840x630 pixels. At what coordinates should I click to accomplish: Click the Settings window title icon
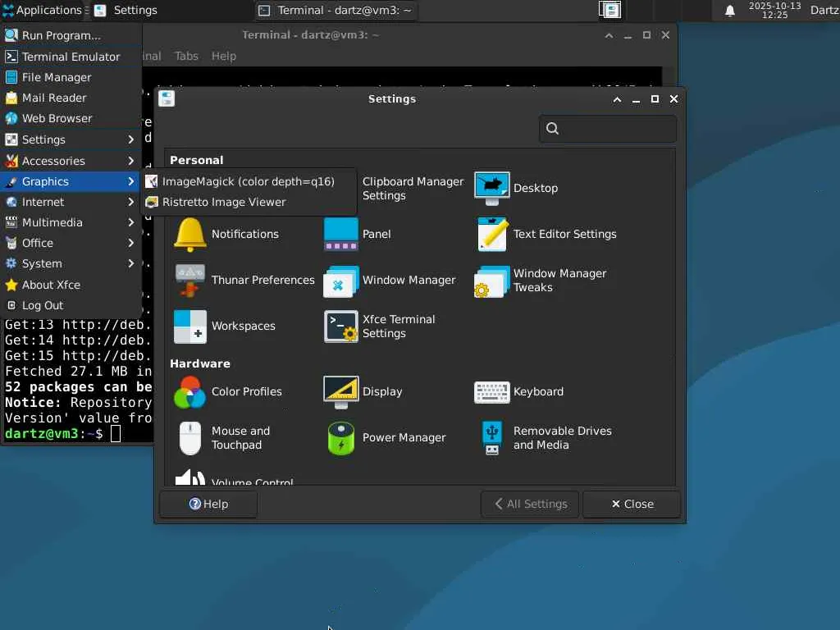[167, 98]
